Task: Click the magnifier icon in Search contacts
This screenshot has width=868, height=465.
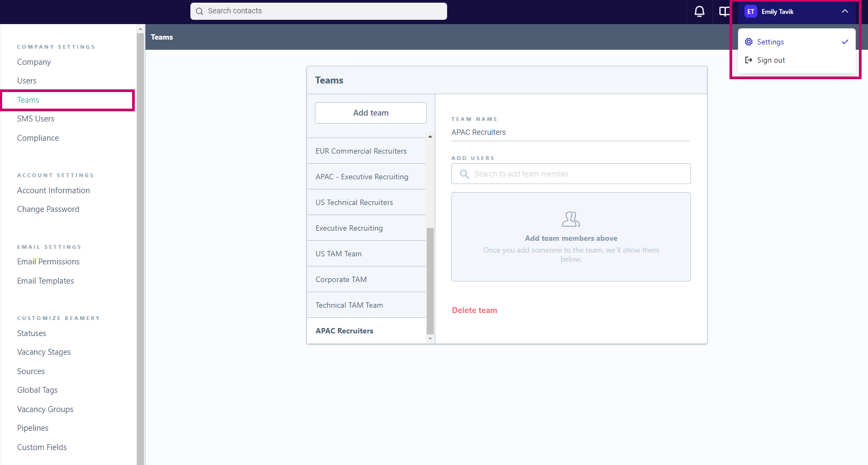Action: (x=199, y=11)
